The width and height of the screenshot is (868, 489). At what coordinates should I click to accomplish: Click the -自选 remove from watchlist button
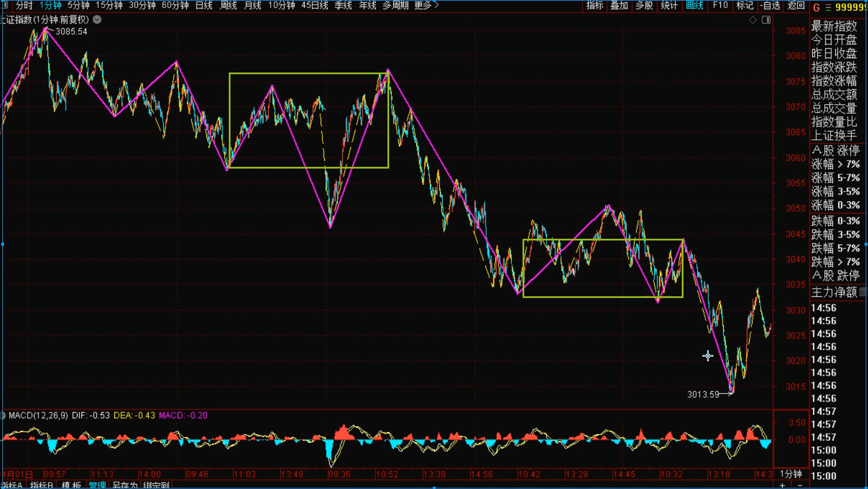pos(770,5)
